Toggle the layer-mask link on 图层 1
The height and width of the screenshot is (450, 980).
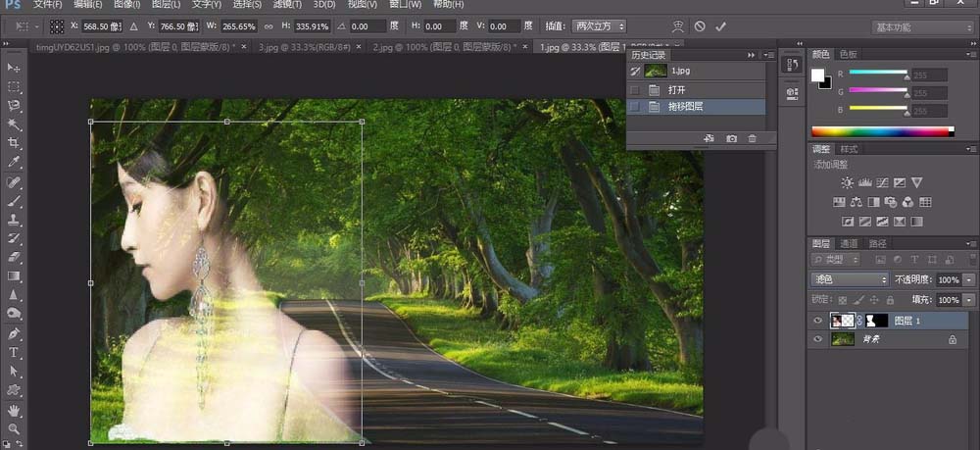(x=859, y=321)
